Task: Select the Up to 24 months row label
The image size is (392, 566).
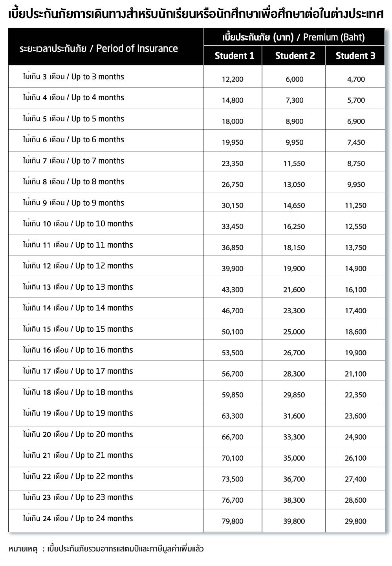Action: tap(78, 518)
